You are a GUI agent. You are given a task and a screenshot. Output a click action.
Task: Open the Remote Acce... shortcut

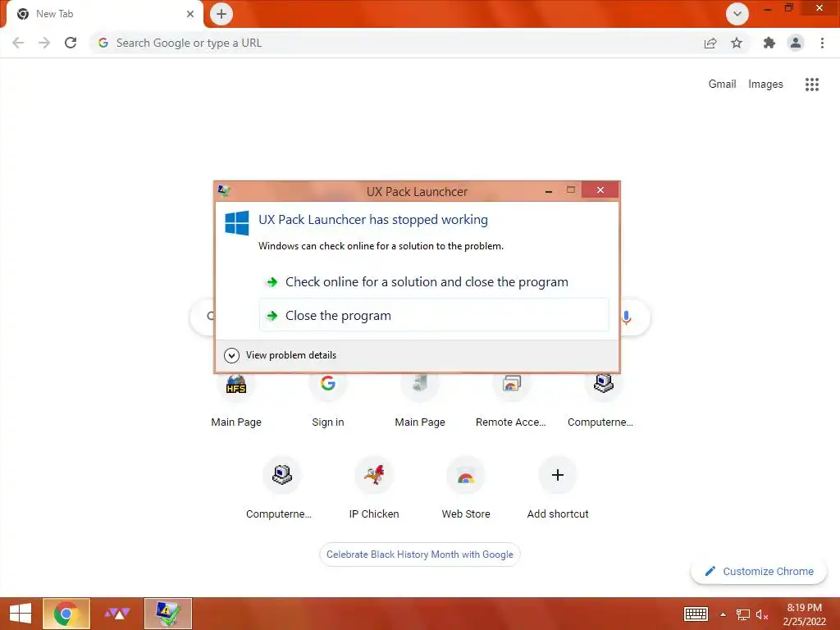(x=512, y=399)
